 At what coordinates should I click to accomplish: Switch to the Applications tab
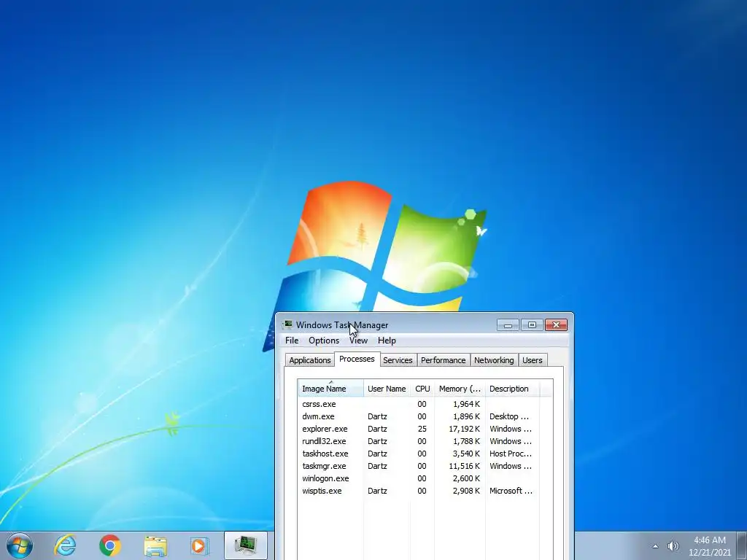[309, 360]
